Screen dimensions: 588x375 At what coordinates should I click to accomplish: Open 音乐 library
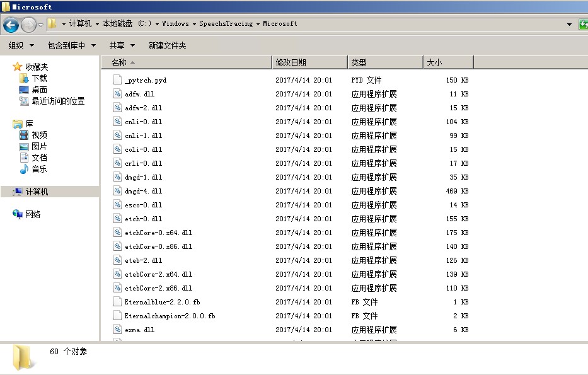[x=39, y=169]
